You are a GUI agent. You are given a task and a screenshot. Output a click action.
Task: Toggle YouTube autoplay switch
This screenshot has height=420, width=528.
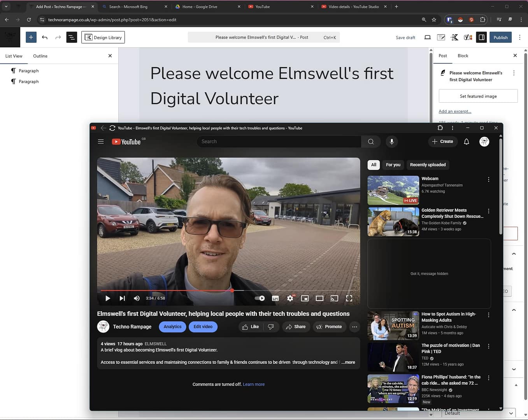point(260,298)
